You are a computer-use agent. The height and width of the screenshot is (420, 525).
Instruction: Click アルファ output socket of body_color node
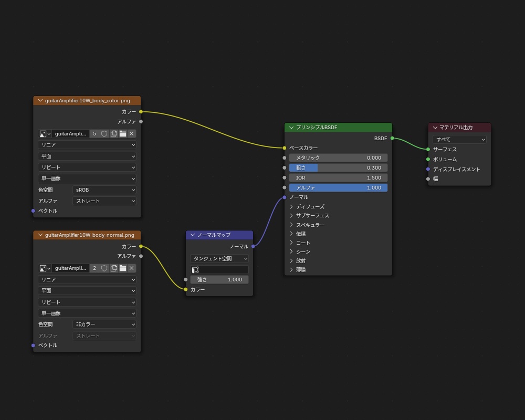(141, 122)
